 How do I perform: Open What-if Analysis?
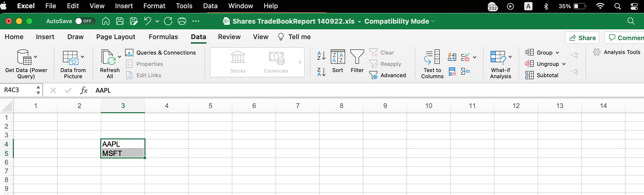(x=501, y=64)
